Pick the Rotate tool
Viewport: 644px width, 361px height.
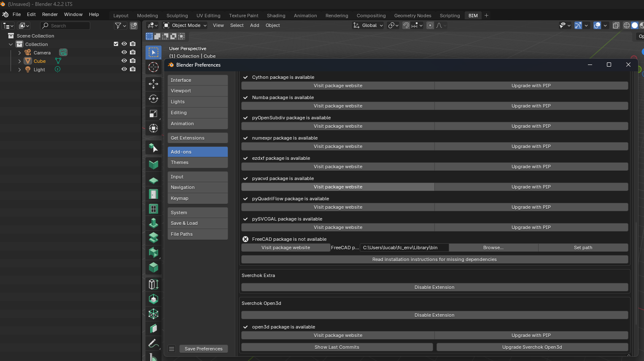tap(154, 99)
